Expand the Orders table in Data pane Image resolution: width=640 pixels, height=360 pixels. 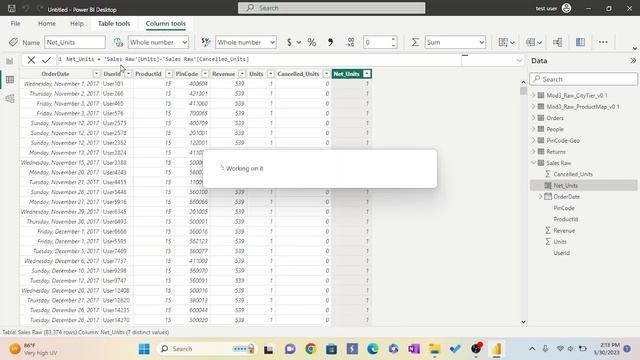coord(533,118)
